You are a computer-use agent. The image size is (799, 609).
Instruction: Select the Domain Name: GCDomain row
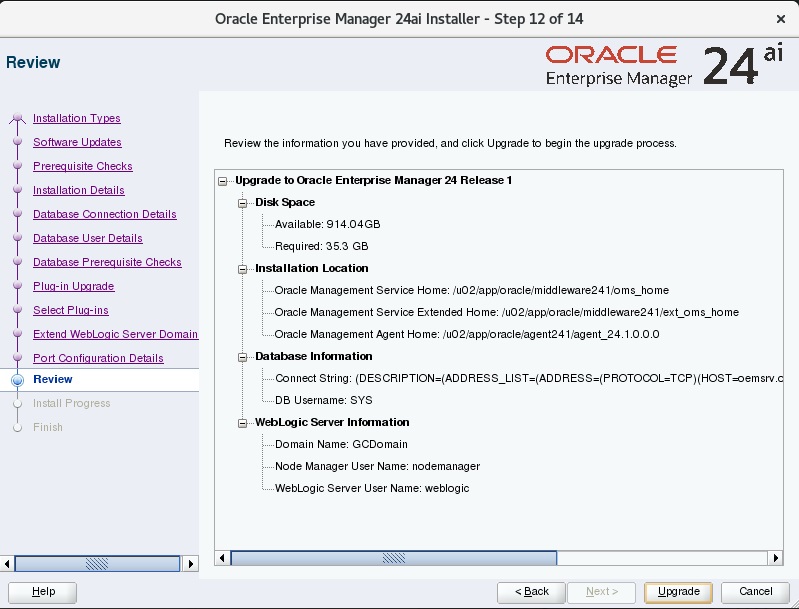pyautogui.click(x=341, y=444)
